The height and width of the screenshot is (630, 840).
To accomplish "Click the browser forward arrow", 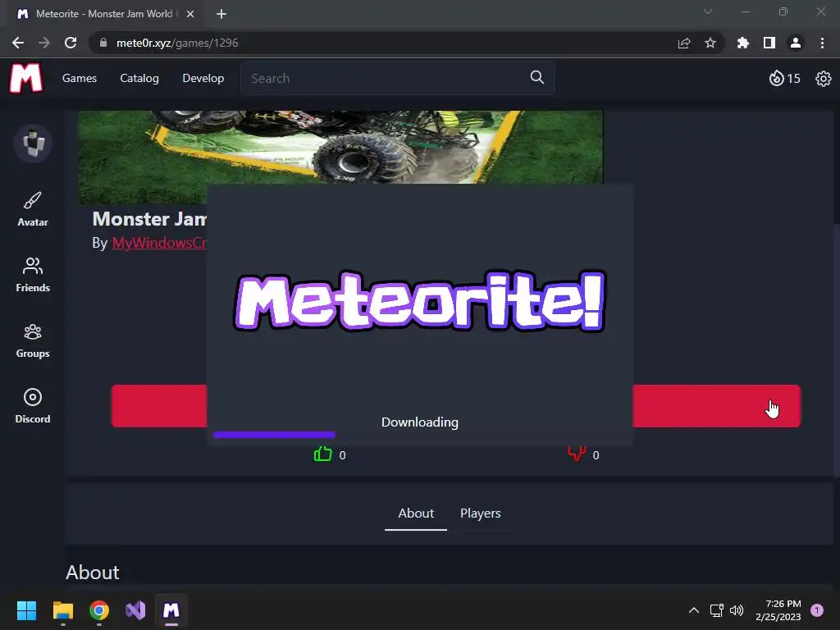I will coord(44,43).
